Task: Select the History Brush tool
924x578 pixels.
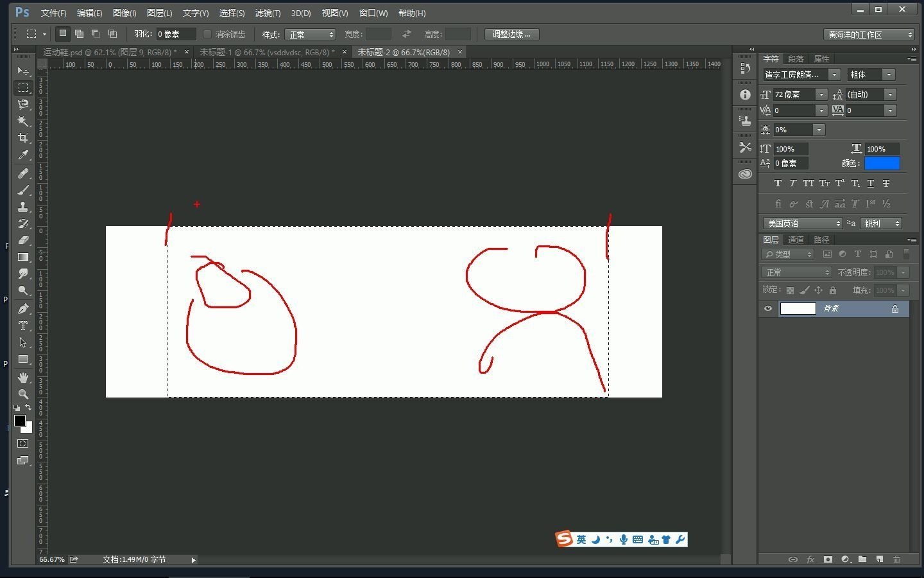Action: pyautogui.click(x=23, y=223)
